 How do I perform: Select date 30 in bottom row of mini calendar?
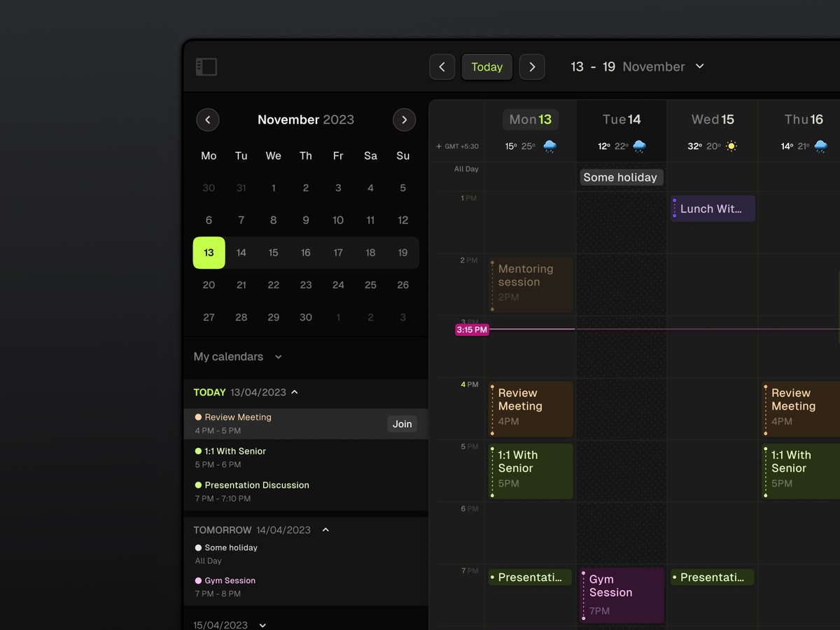pyautogui.click(x=306, y=317)
